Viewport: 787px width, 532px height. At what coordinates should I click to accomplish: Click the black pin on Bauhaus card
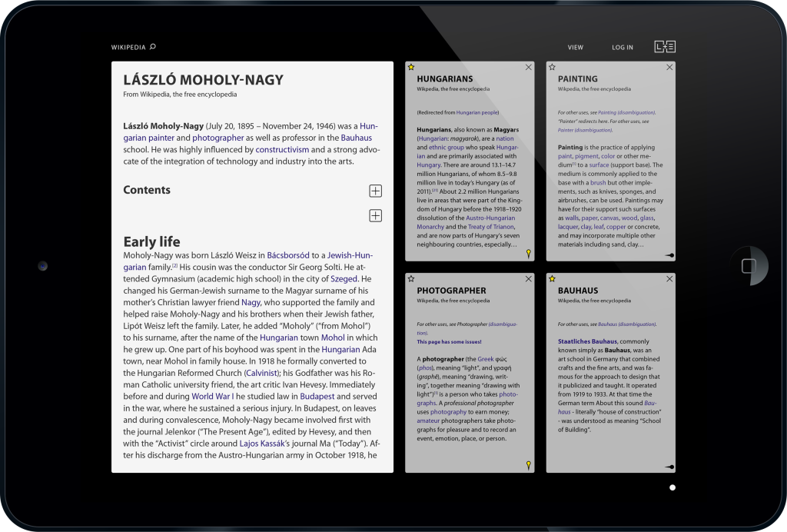point(669,467)
